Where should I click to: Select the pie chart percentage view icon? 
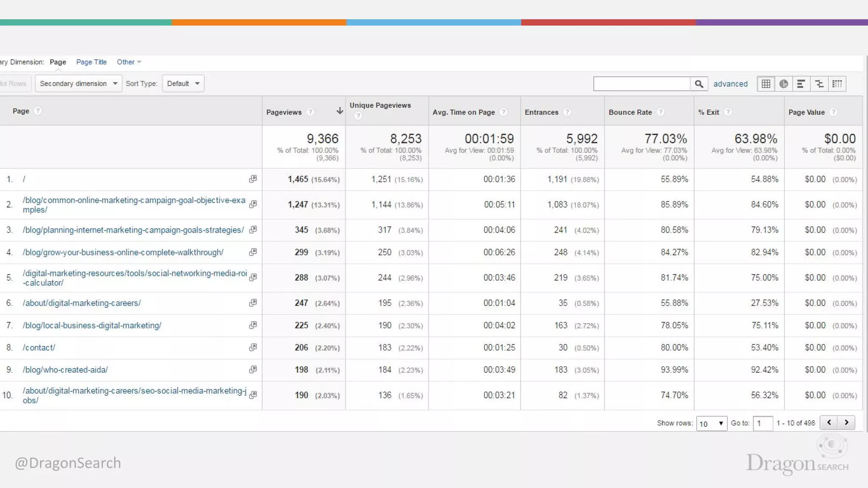(784, 84)
